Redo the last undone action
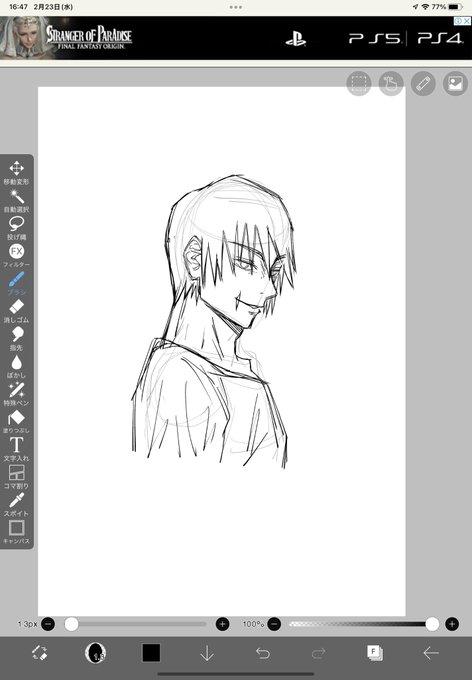Image resolution: width=472 pixels, height=680 pixels. point(318,653)
